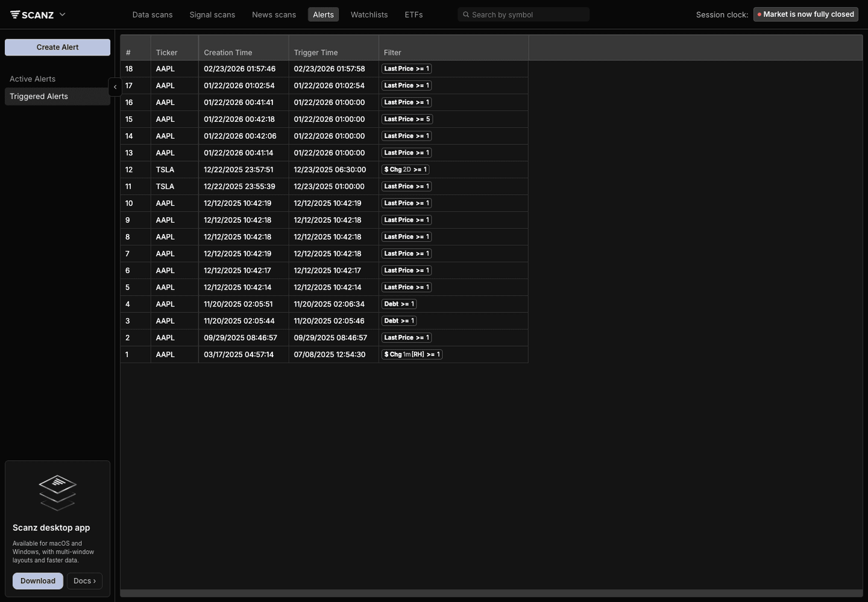Viewport: 868px width, 602px height.
Task: Focus the Search by symbol field
Action: point(523,14)
